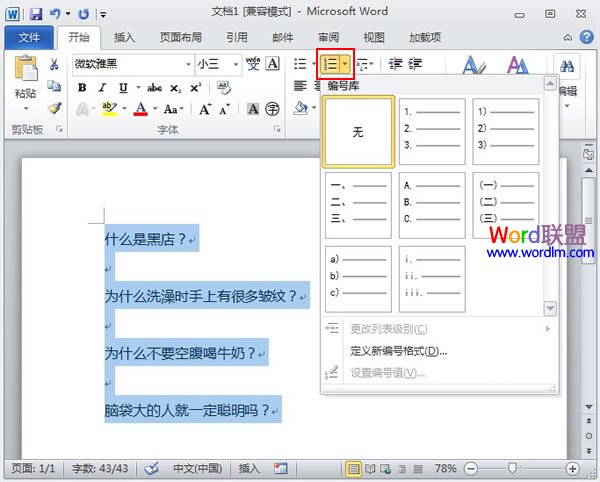Toggle Bold formatting
Image resolution: width=600 pixels, height=482 pixels.
[x=82, y=88]
